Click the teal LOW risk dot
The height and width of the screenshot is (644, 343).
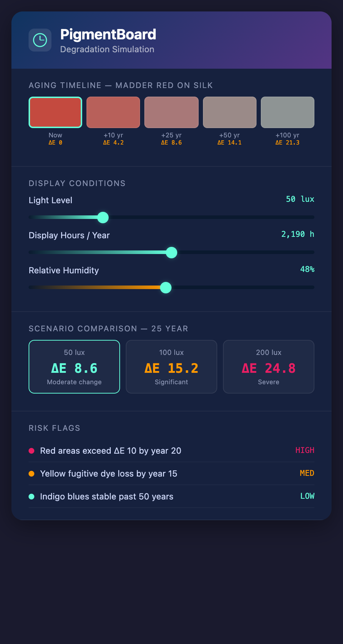point(31,497)
